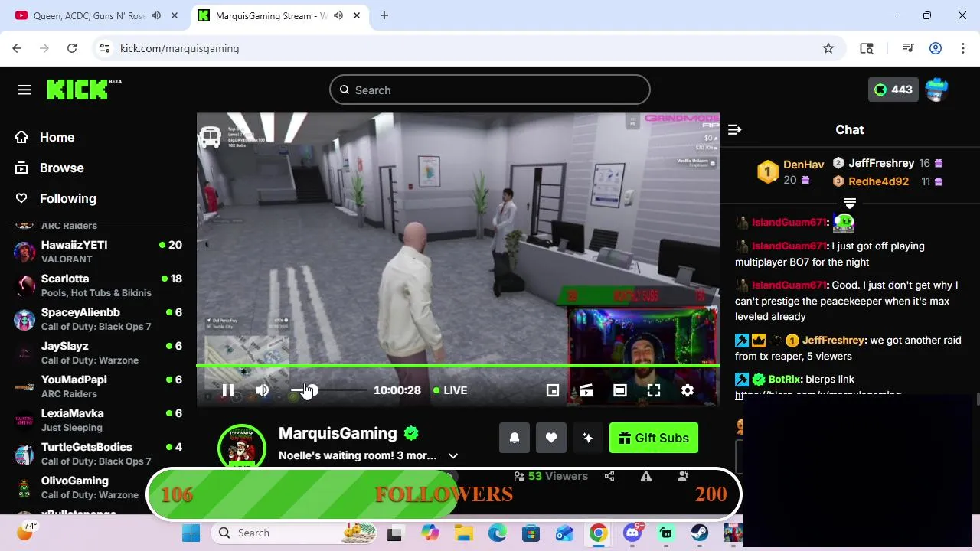Click the sparkle subscribe icon
The width and height of the screenshot is (980, 551).
coord(588,438)
